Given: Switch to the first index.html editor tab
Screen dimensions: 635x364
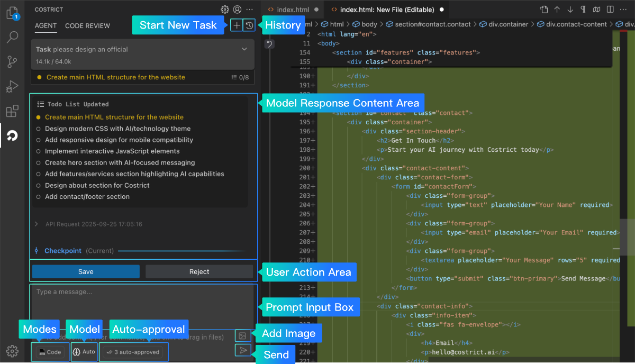Looking at the screenshot, I should click(x=293, y=10).
